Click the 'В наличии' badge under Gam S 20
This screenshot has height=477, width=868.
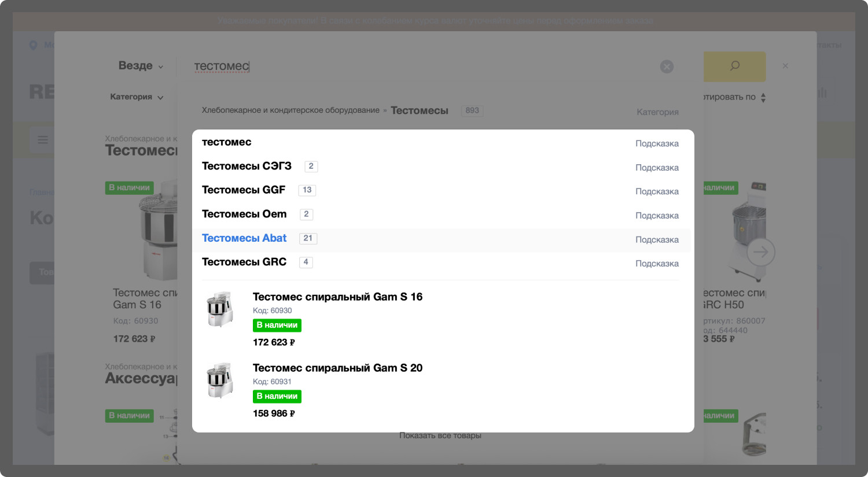277,396
